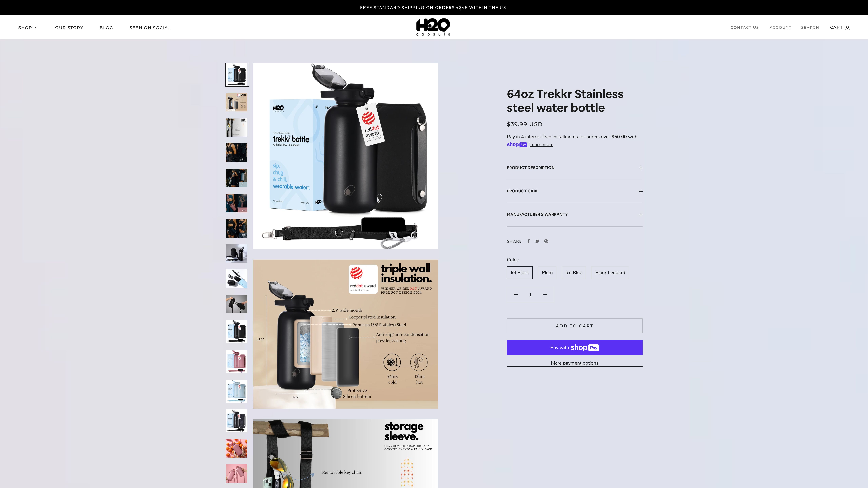Decrease quantity with minus icon

pos(516,295)
